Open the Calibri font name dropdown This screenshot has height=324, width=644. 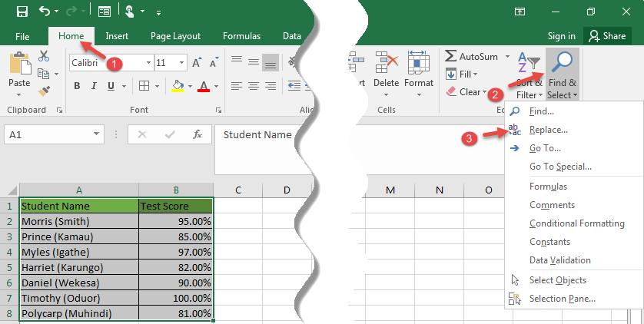pyautogui.click(x=148, y=63)
